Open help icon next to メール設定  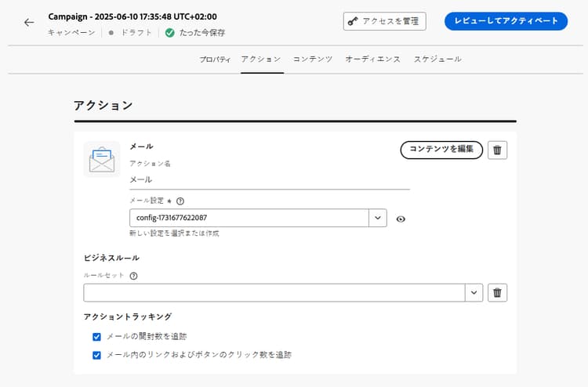point(180,201)
